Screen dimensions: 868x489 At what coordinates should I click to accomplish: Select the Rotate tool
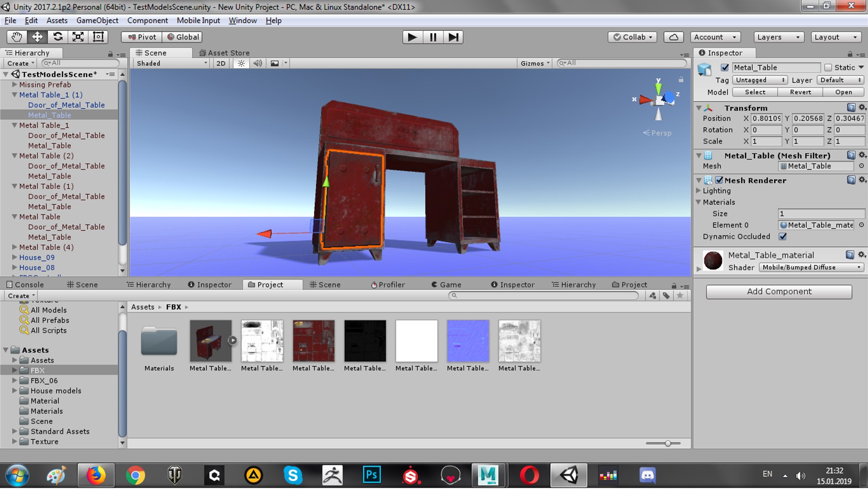pos(58,37)
